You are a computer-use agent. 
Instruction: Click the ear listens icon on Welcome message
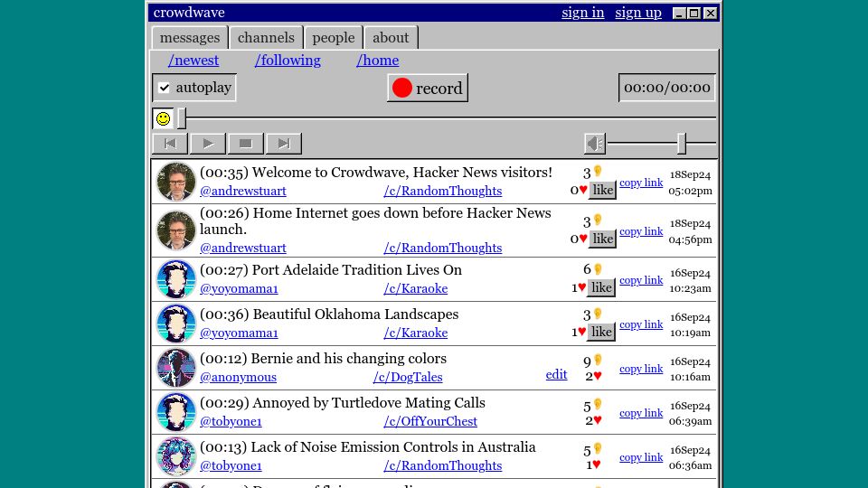pos(598,172)
